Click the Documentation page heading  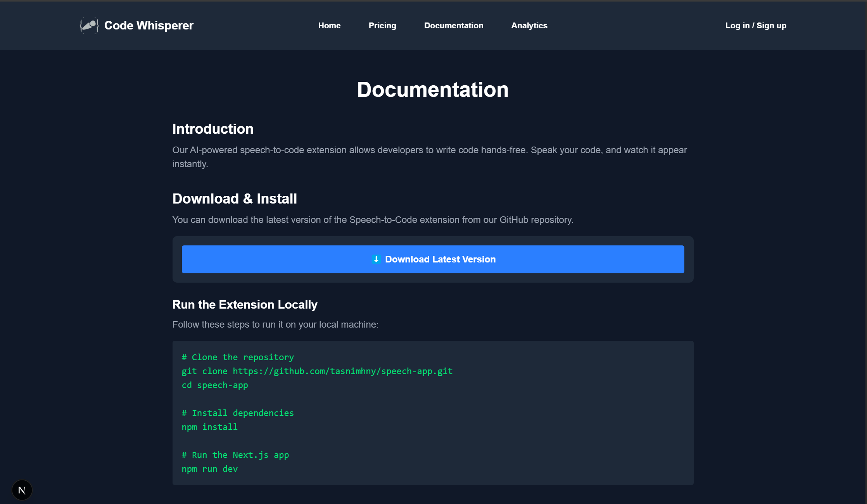click(433, 90)
